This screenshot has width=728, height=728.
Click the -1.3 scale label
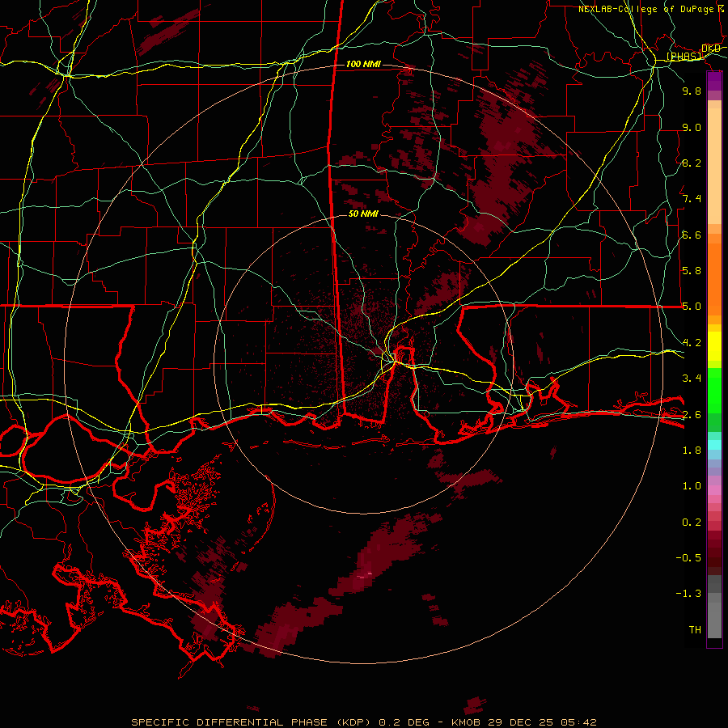click(x=688, y=594)
